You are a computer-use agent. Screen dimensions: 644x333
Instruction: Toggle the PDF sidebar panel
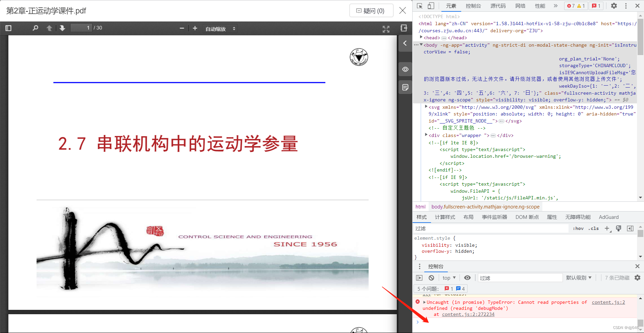tap(9, 28)
